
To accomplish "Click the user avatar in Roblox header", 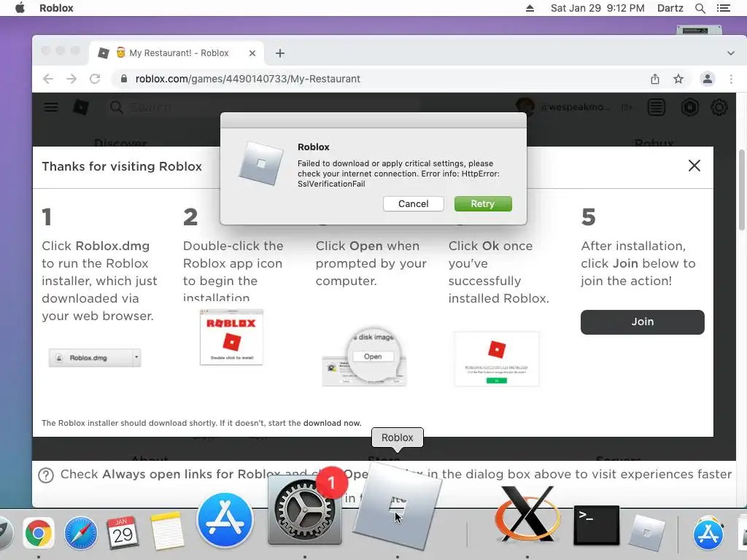I will coord(525,106).
